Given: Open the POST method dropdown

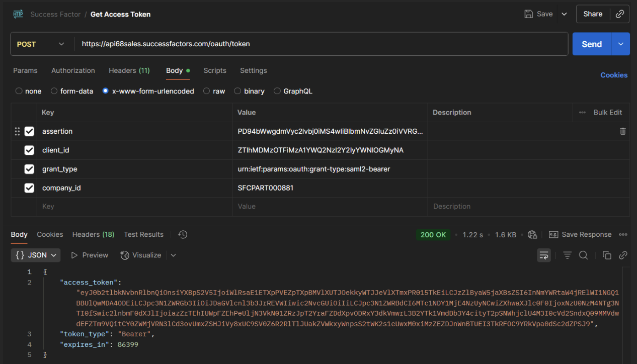Looking at the screenshot, I should [41, 44].
